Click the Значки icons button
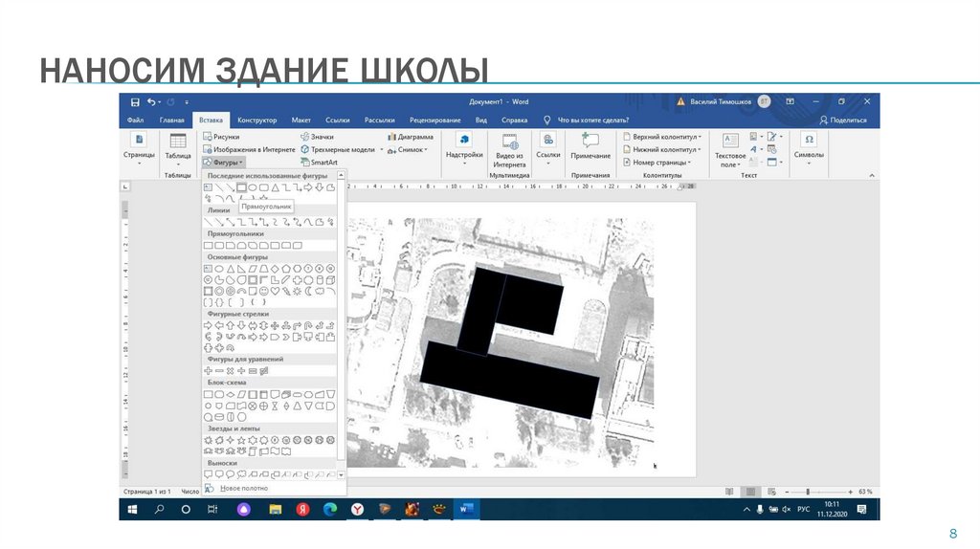 pos(317,137)
